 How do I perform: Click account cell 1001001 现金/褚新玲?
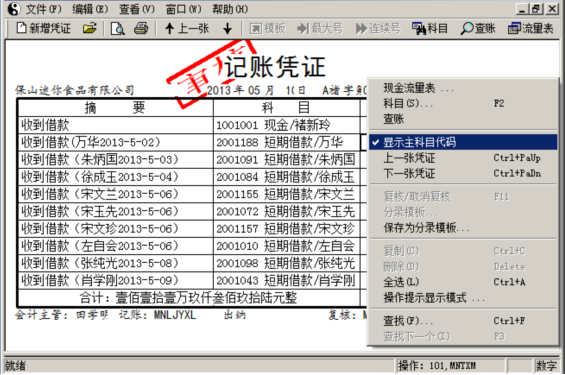click(287, 125)
